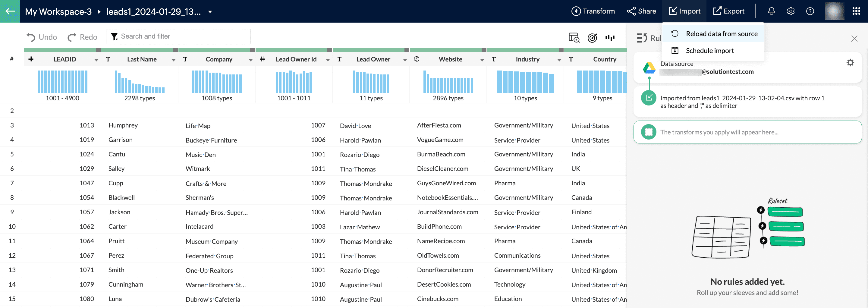The height and width of the screenshot is (308, 868).
Task: Open the dataset name dropdown caret
Action: (210, 12)
